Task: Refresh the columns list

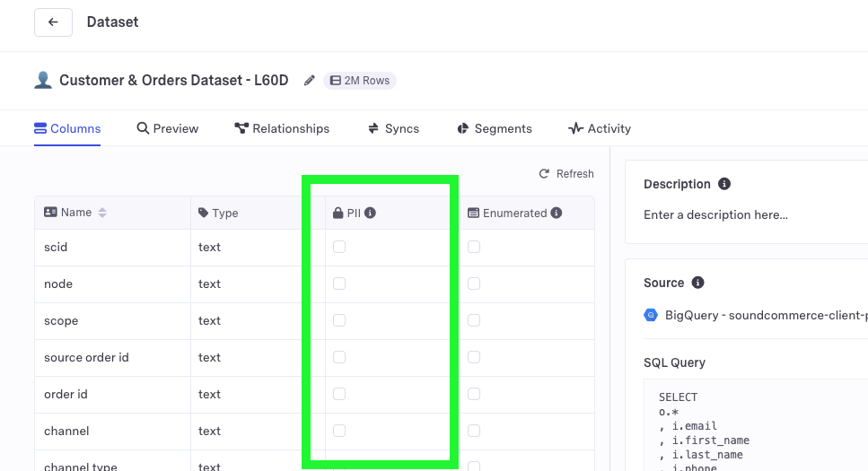Action: pyautogui.click(x=566, y=174)
